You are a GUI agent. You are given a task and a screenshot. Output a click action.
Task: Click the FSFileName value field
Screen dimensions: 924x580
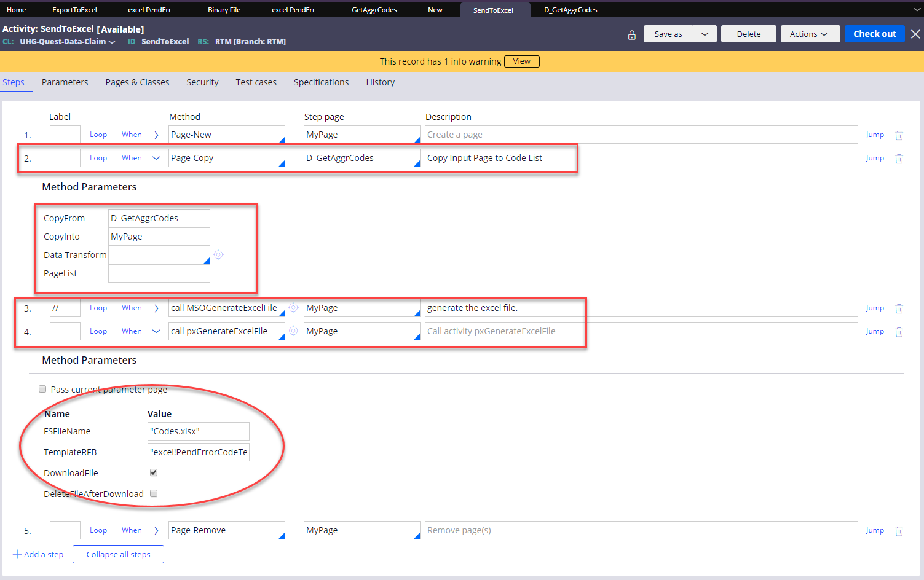[x=198, y=431]
